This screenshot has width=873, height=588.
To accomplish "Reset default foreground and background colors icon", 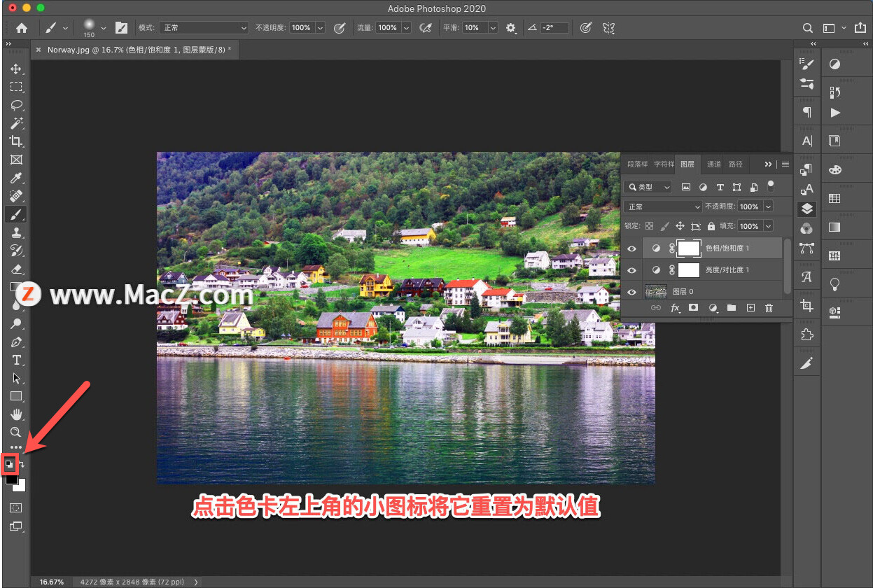I will (10, 463).
